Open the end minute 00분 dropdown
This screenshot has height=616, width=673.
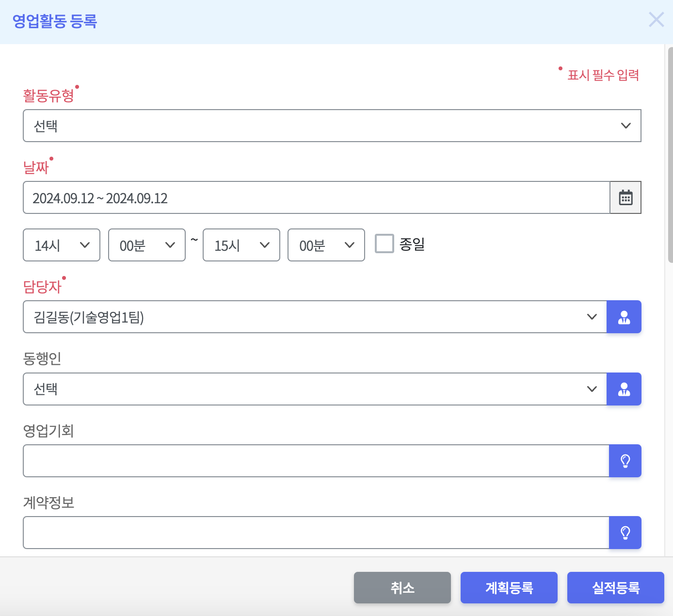click(326, 245)
